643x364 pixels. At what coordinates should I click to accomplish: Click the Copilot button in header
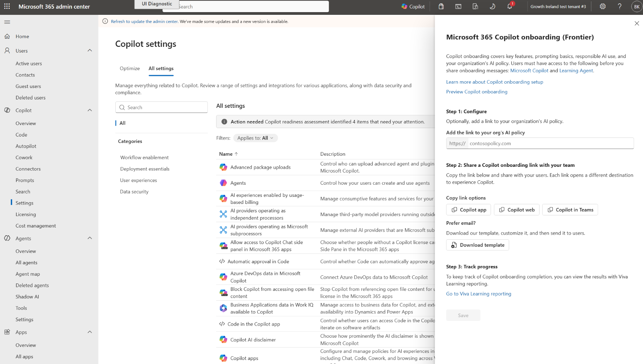(413, 6)
